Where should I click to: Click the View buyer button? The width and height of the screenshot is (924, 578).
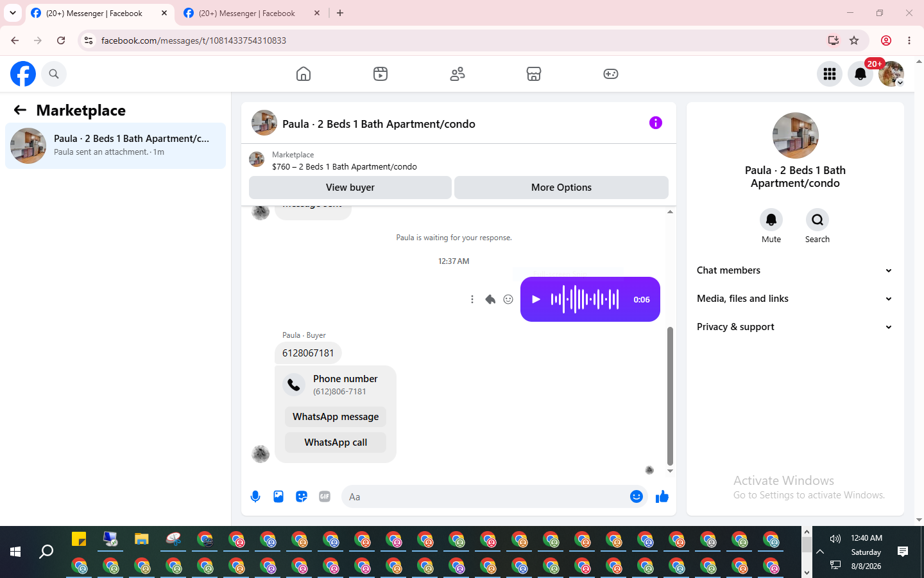point(350,188)
